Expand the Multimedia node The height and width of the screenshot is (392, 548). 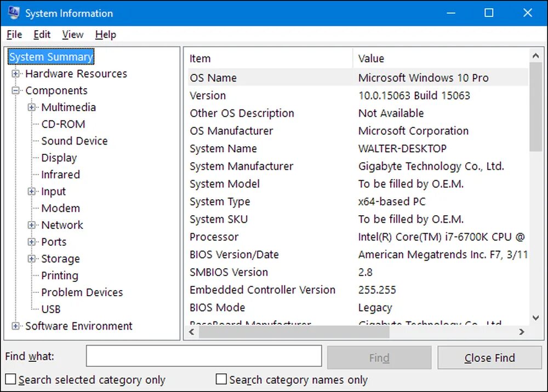[x=31, y=107]
